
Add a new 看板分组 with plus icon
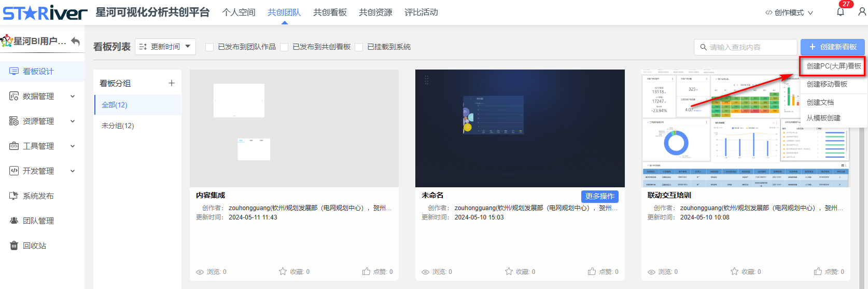172,83
